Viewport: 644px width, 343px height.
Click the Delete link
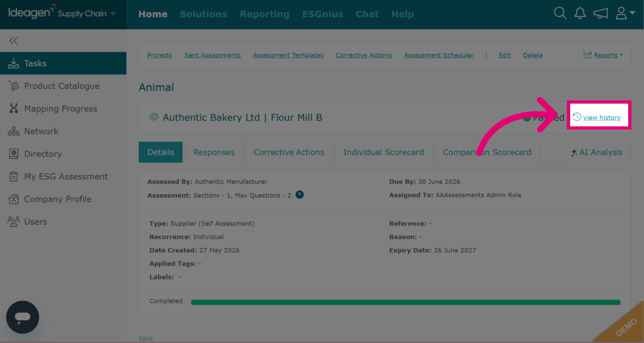point(533,55)
